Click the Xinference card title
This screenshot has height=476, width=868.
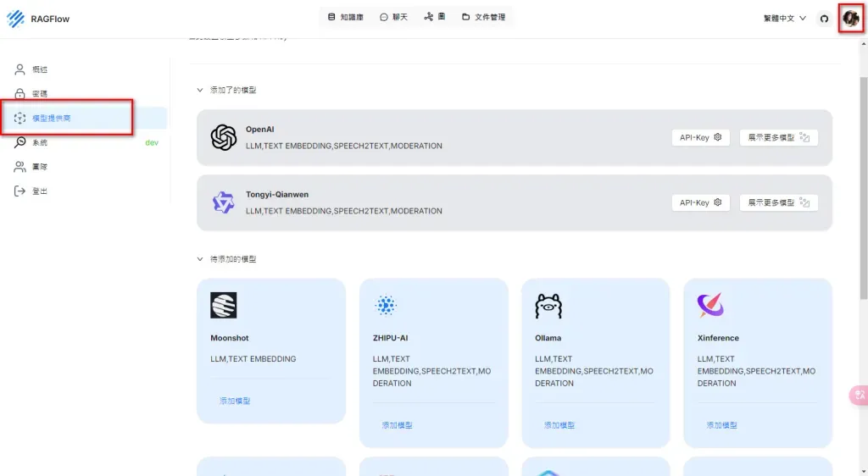coord(718,338)
